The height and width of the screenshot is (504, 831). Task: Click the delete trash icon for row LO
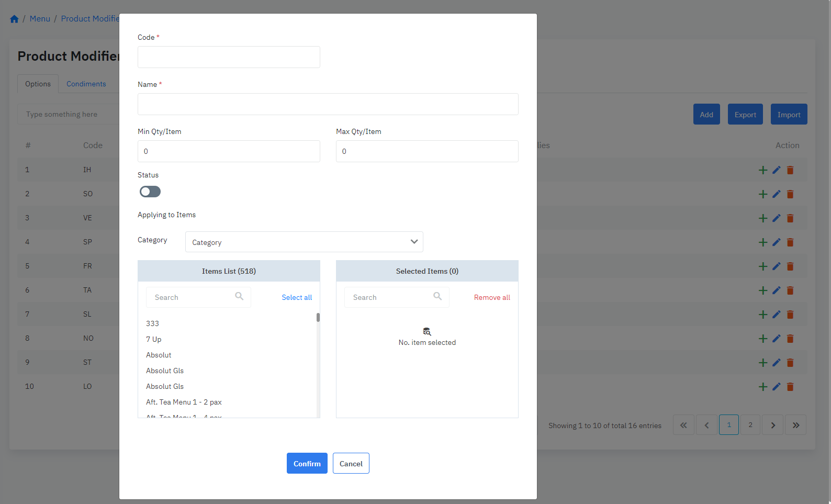pyautogui.click(x=790, y=387)
